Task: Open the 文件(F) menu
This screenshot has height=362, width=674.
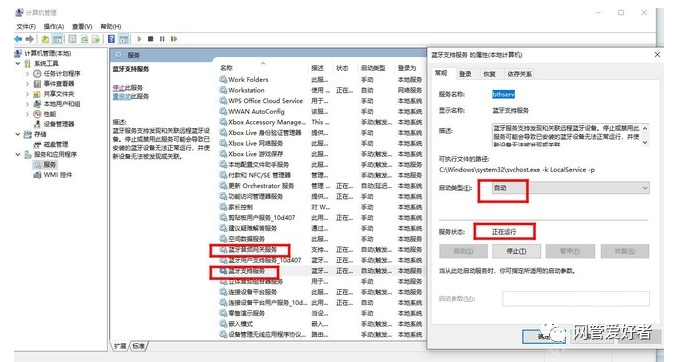Action: coord(26,26)
